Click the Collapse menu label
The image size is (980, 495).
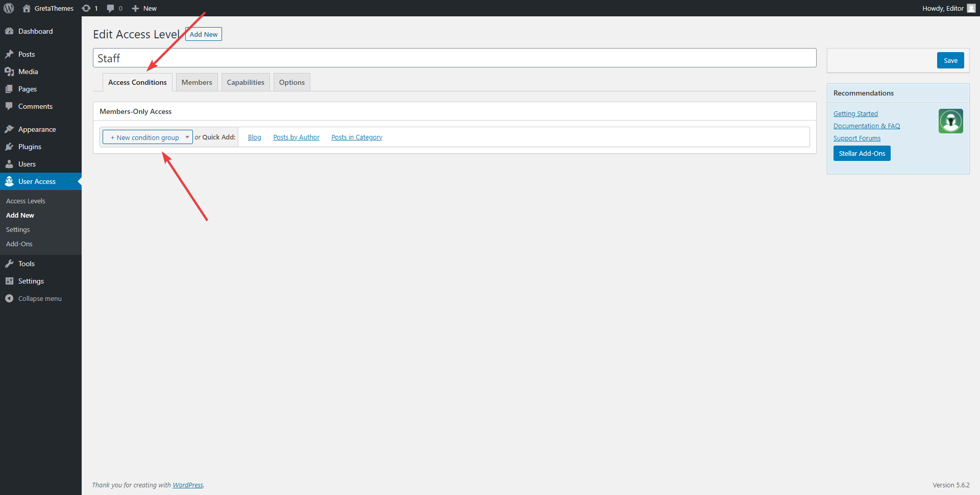(40, 298)
